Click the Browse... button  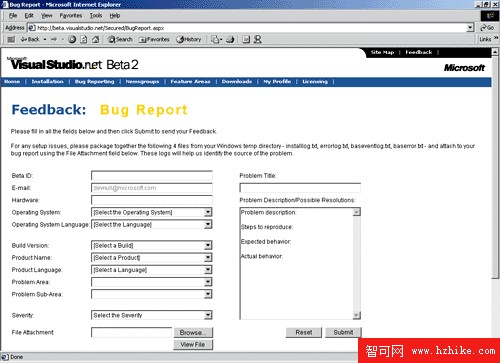tap(193, 332)
